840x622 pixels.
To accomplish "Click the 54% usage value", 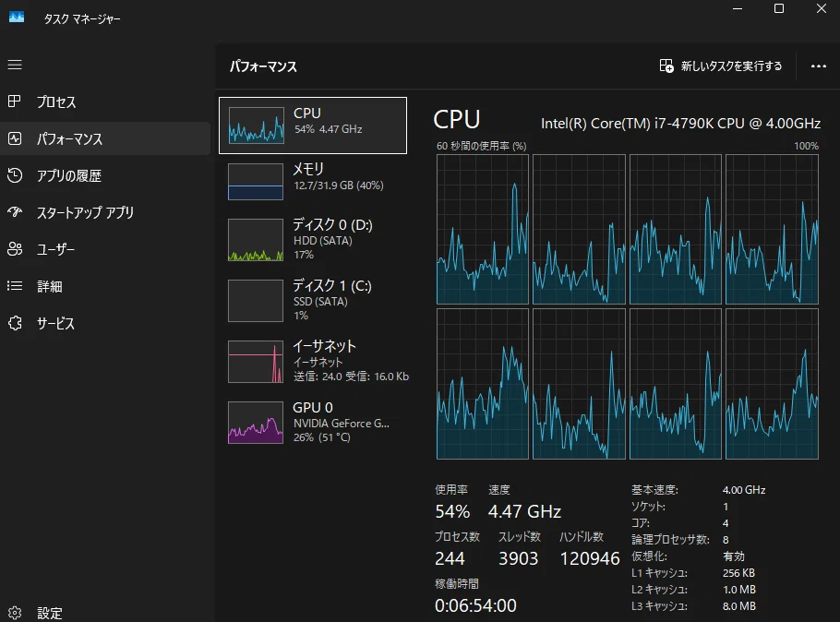I will pyautogui.click(x=452, y=511).
